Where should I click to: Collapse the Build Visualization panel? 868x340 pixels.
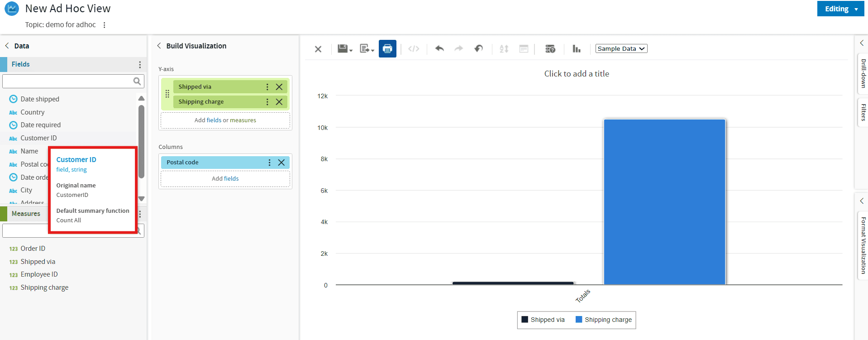pos(159,46)
